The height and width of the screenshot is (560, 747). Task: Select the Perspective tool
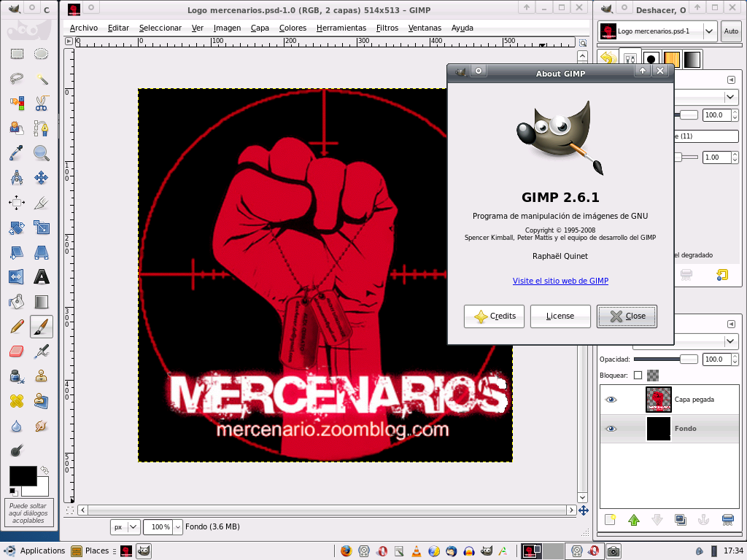(42, 252)
